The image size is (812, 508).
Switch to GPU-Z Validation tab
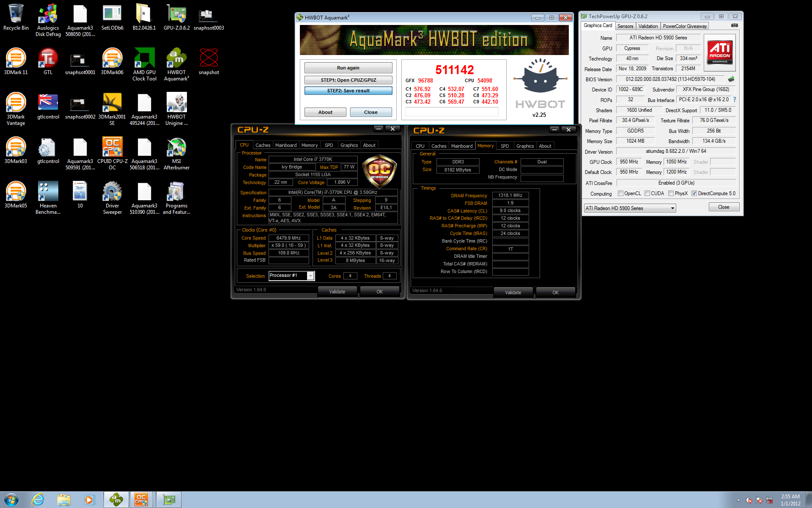click(x=648, y=26)
